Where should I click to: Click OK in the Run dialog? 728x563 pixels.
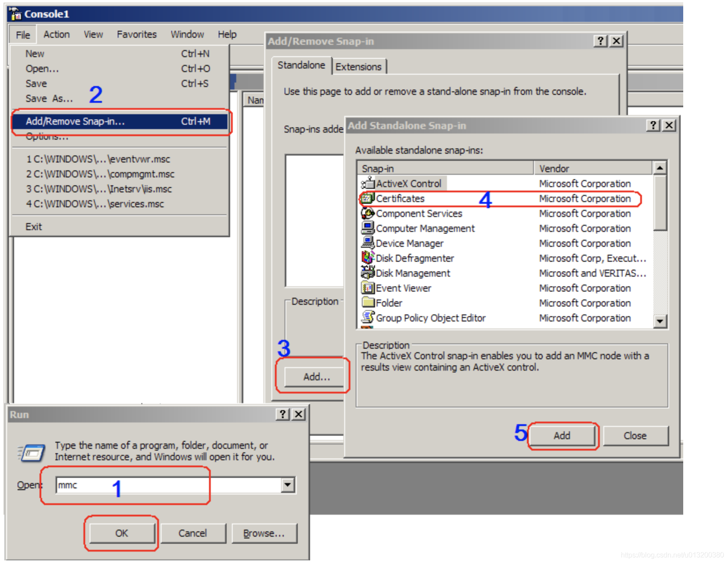click(122, 533)
